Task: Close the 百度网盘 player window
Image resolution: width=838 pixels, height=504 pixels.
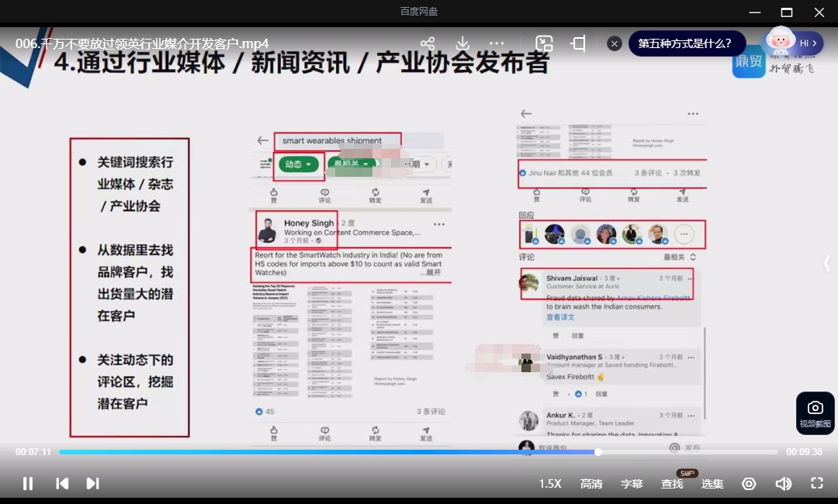Action: pyautogui.click(x=819, y=12)
